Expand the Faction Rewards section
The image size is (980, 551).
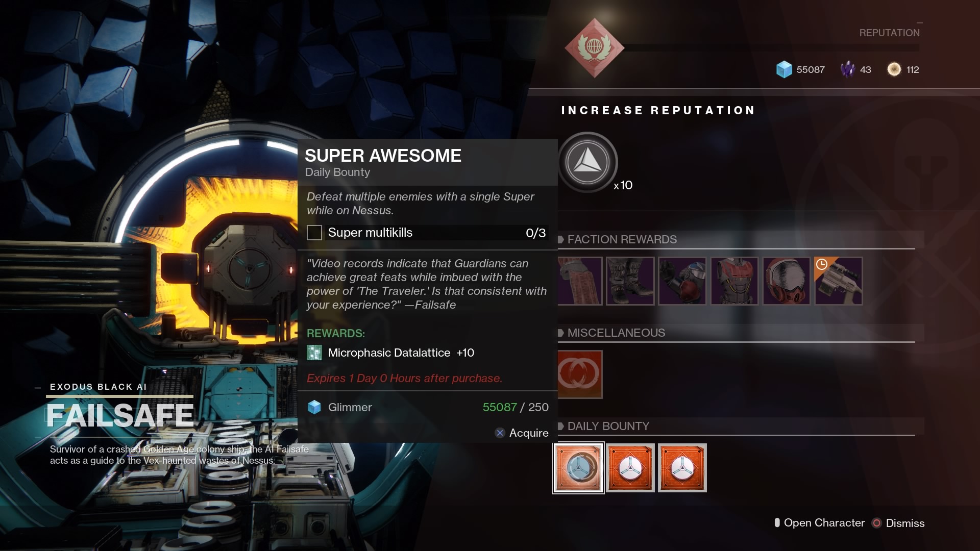(560, 239)
